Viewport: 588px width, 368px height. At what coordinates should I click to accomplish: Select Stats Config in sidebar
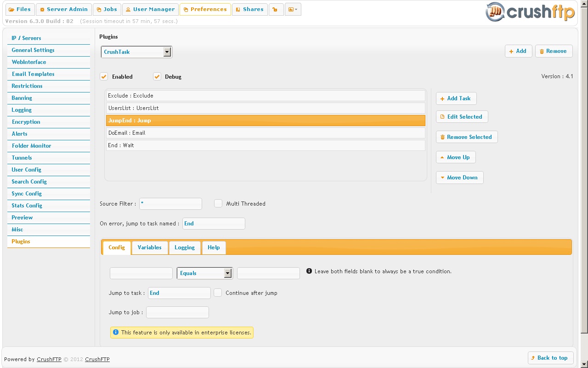tap(49, 206)
